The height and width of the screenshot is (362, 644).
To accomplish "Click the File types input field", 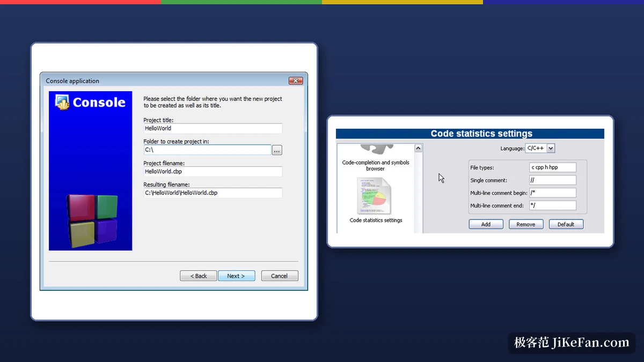I will pyautogui.click(x=553, y=167).
